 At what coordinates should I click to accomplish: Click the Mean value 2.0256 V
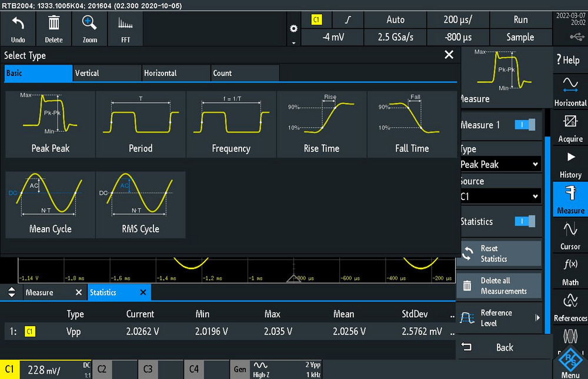(349, 332)
